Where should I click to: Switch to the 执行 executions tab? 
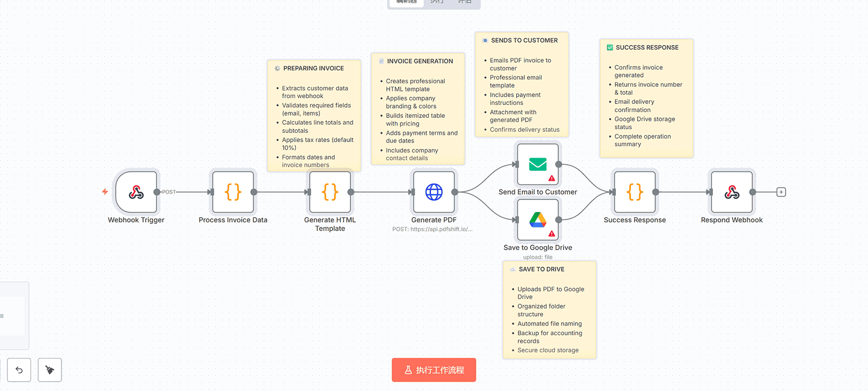tap(437, 3)
